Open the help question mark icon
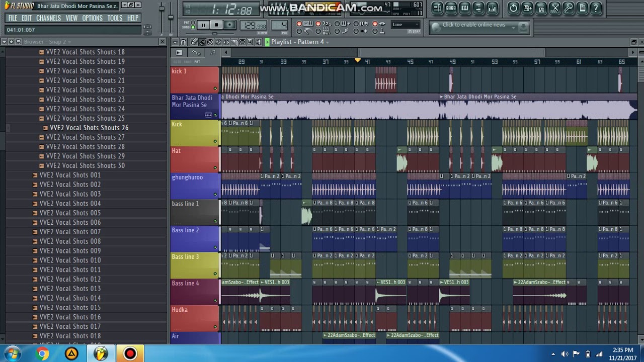This screenshot has width=644, height=362. tap(596, 8)
